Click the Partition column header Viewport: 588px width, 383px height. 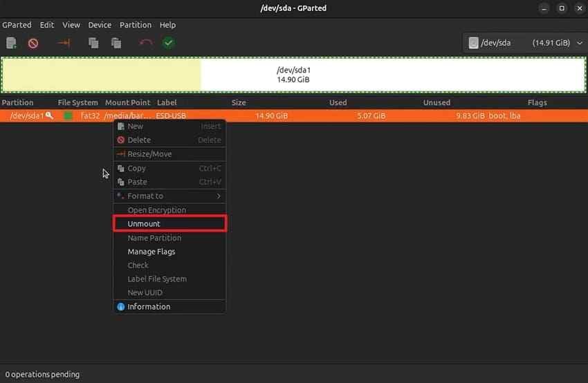click(x=17, y=103)
